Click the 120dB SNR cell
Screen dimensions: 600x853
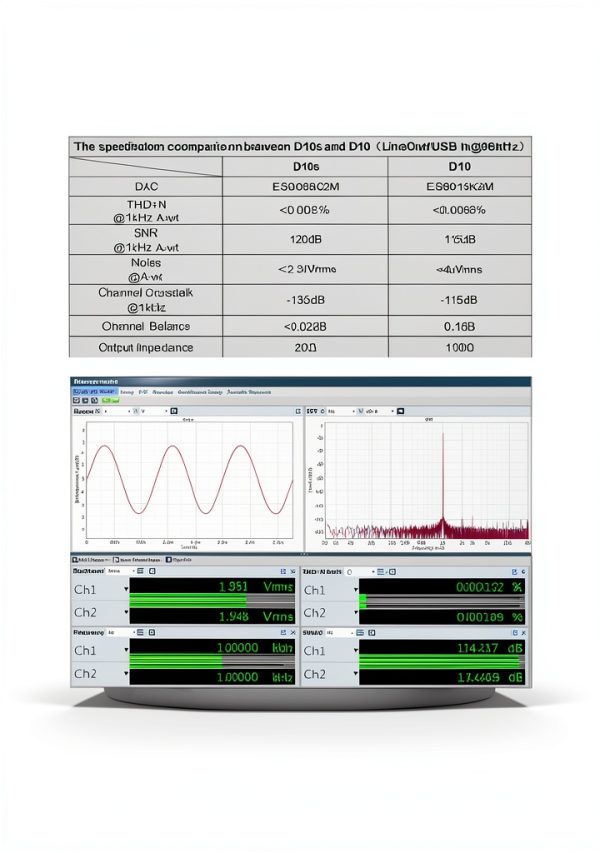tap(305, 239)
